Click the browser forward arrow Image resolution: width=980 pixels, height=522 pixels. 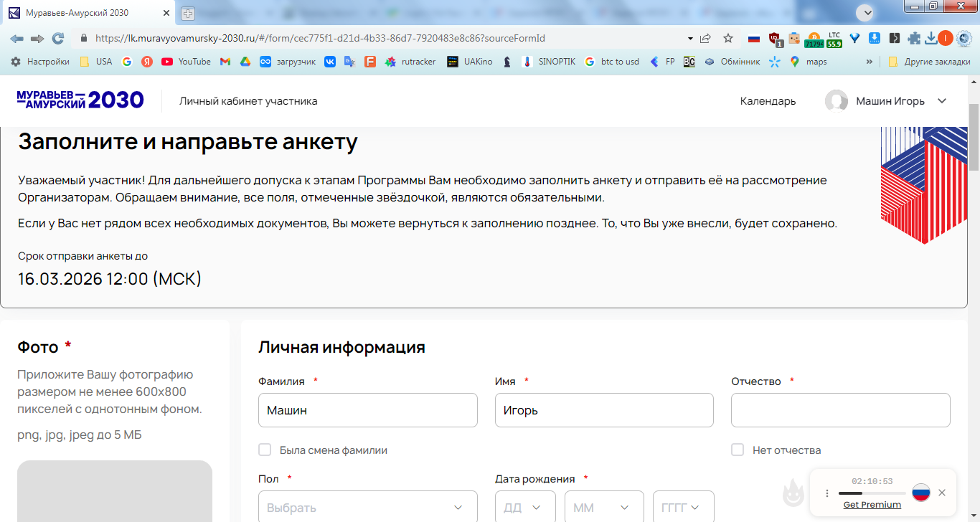click(x=37, y=38)
